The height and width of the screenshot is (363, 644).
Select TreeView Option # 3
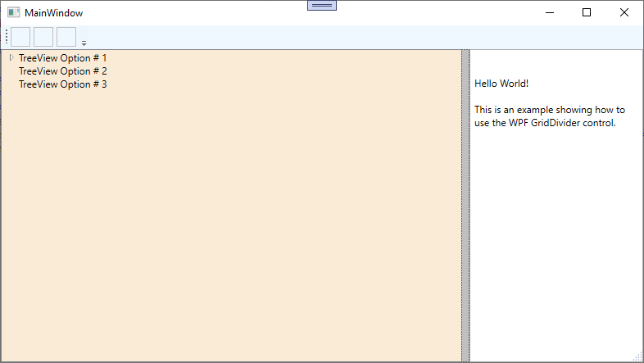coord(62,84)
